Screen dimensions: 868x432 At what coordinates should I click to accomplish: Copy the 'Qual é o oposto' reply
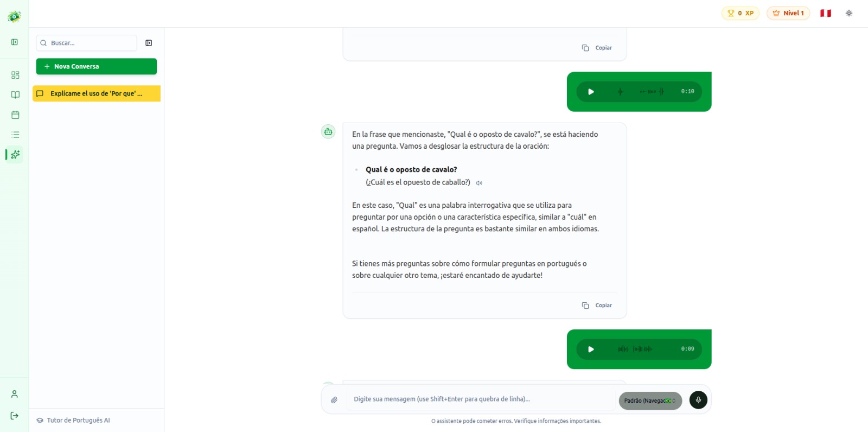597,306
